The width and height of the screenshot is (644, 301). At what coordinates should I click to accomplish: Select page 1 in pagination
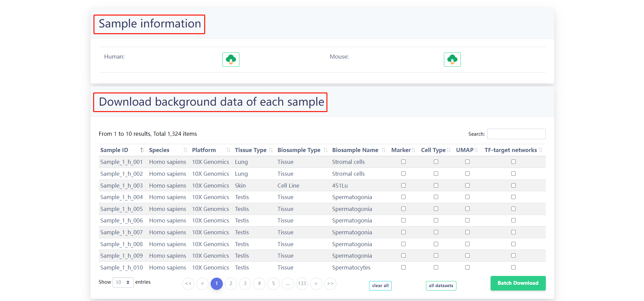click(x=217, y=284)
